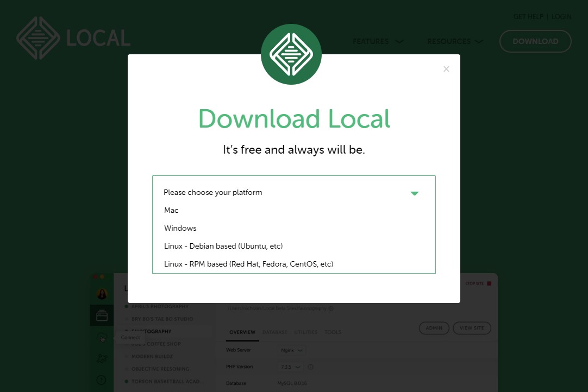Switch to the Overview tab

click(x=242, y=332)
